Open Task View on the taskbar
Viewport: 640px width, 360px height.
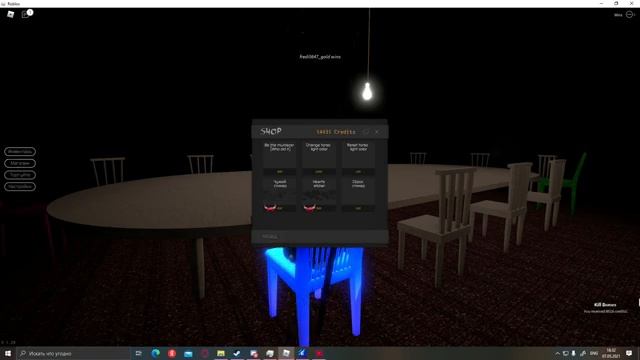click(x=138, y=353)
